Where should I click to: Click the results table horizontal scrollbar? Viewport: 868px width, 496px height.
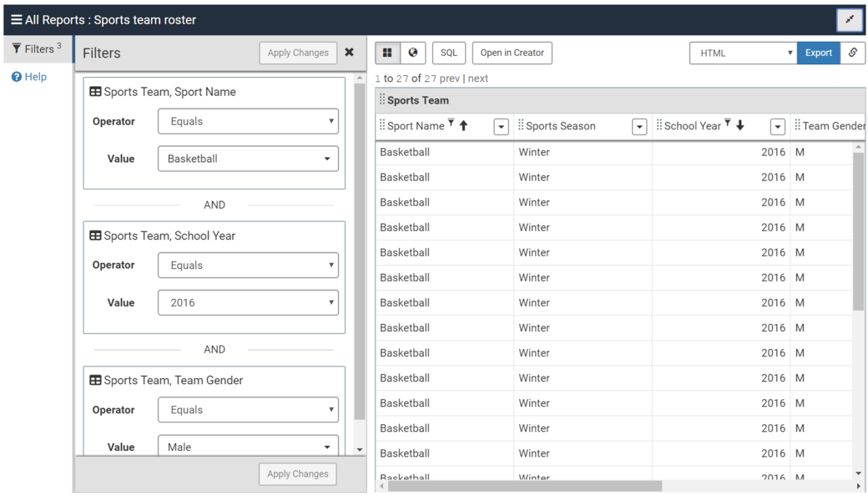(524, 486)
